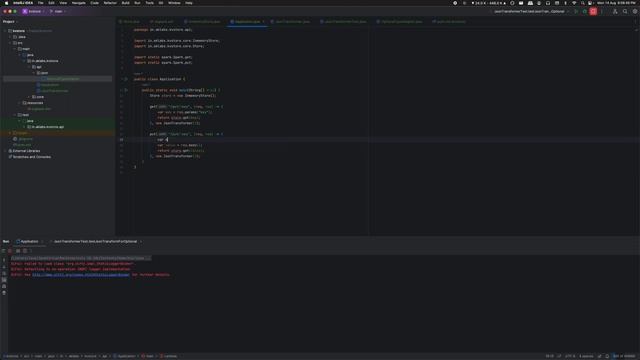Open Wi-Fi status in menu bar
This screenshot has width=640, height=360.
(574, 3)
